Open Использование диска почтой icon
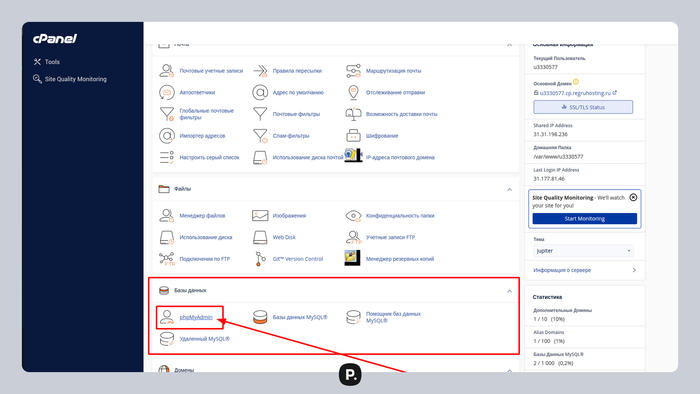The width and height of the screenshot is (700, 394). pos(260,157)
